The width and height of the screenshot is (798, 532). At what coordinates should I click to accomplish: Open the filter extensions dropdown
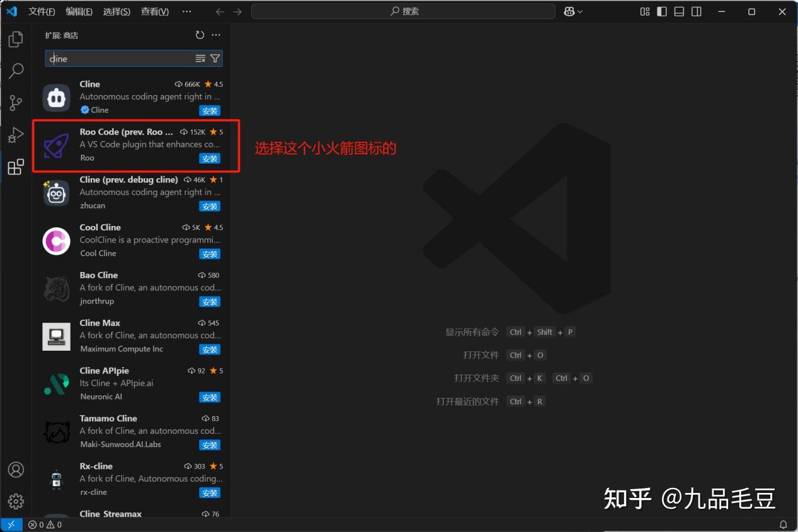click(x=215, y=58)
